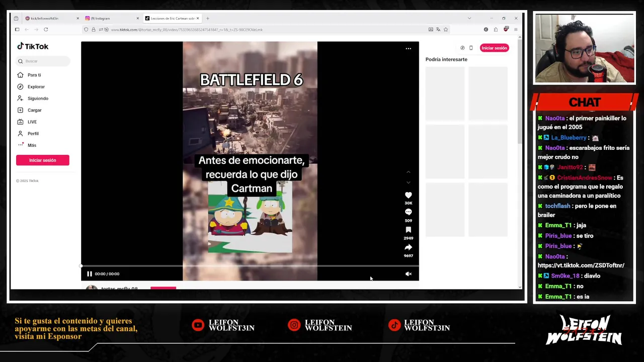Screen dimensions: 644x362
Task: Click the TikTok URL address bar
Action: pyautogui.click(x=267, y=30)
